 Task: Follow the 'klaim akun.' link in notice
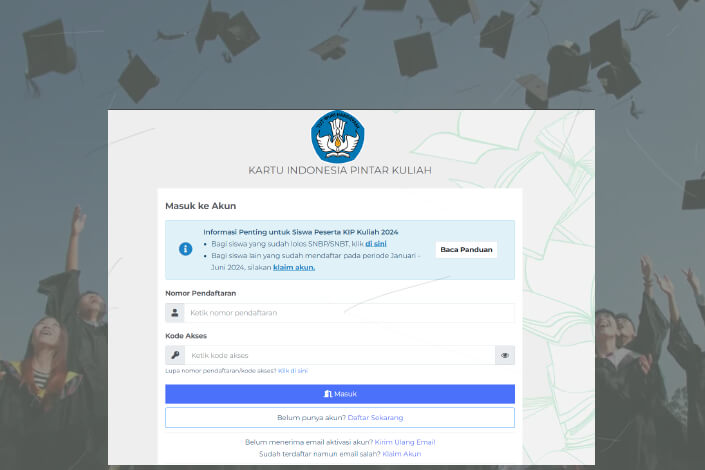click(x=294, y=267)
